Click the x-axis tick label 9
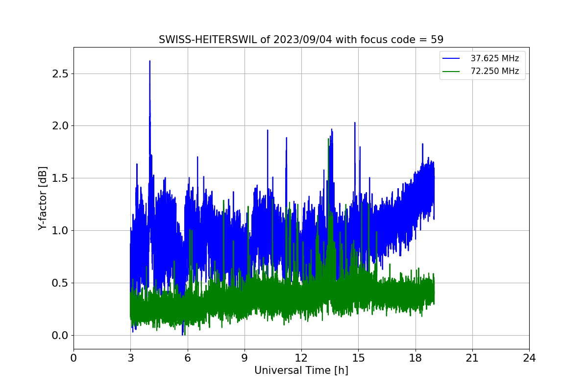The height and width of the screenshot is (392, 588). click(x=245, y=358)
